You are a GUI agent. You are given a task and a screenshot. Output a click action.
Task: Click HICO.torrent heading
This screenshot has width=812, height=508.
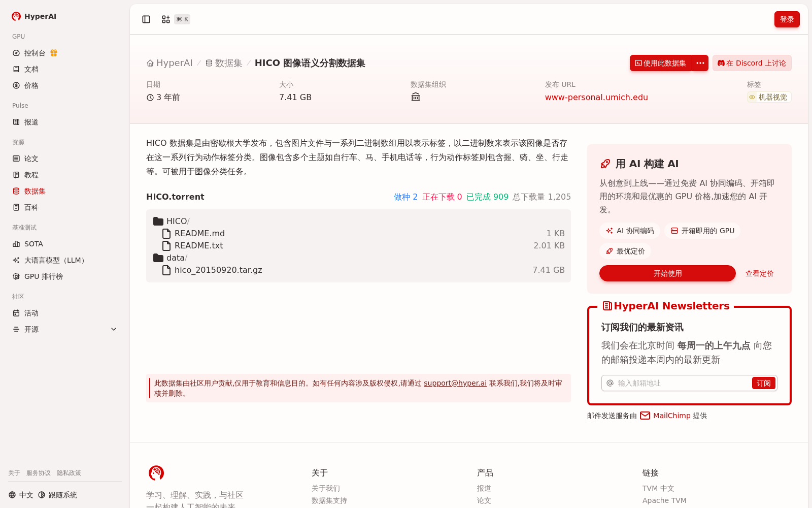[175, 197]
